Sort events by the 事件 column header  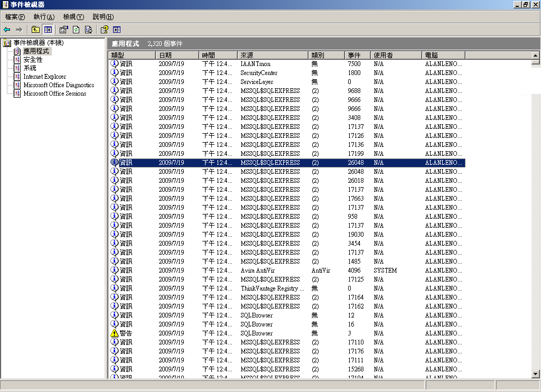[357, 55]
